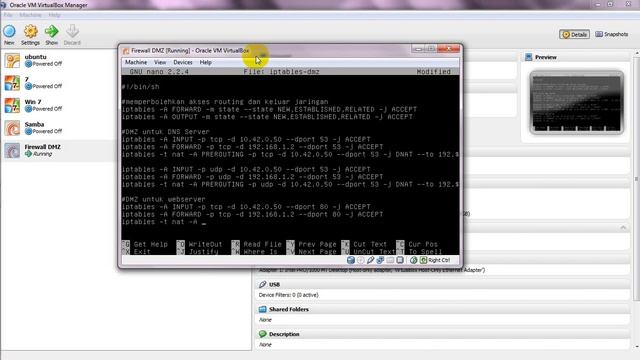This screenshot has width=640, height=360.
Task: Click the New virtual machine toolbar icon
Action: pyautogui.click(x=9, y=31)
